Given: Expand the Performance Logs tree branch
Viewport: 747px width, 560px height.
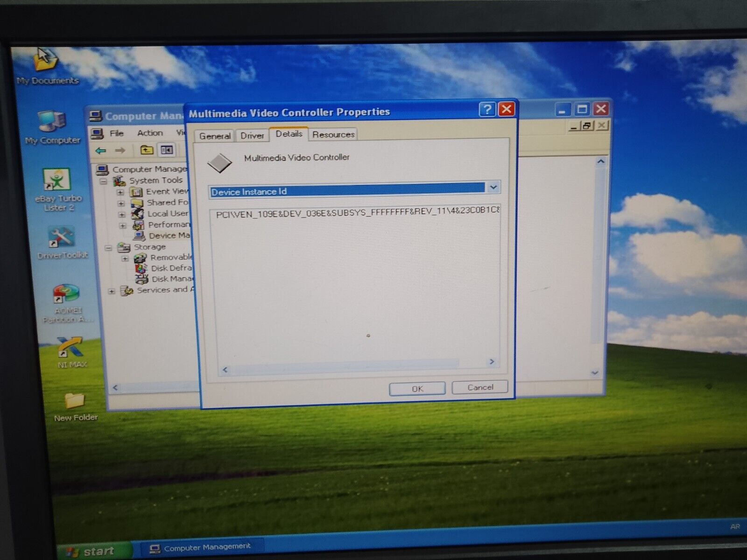Looking at the screenshot, I should point(123,226).
